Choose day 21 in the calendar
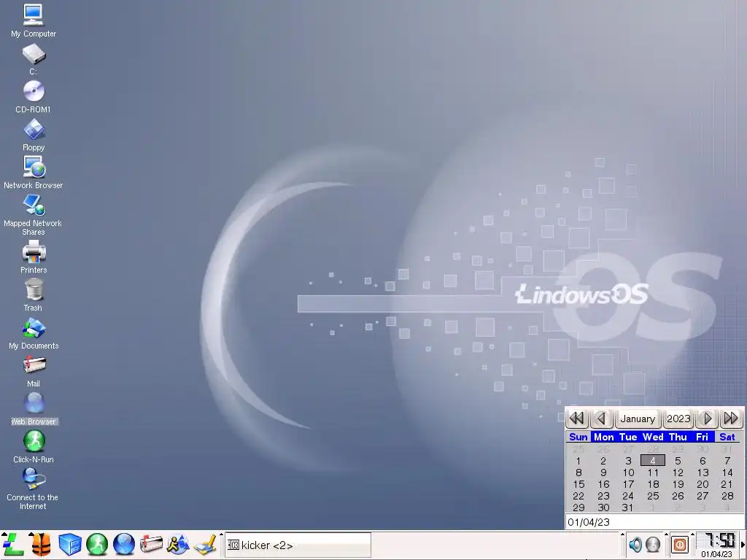The image size is (747, 560). coord(727,484)
